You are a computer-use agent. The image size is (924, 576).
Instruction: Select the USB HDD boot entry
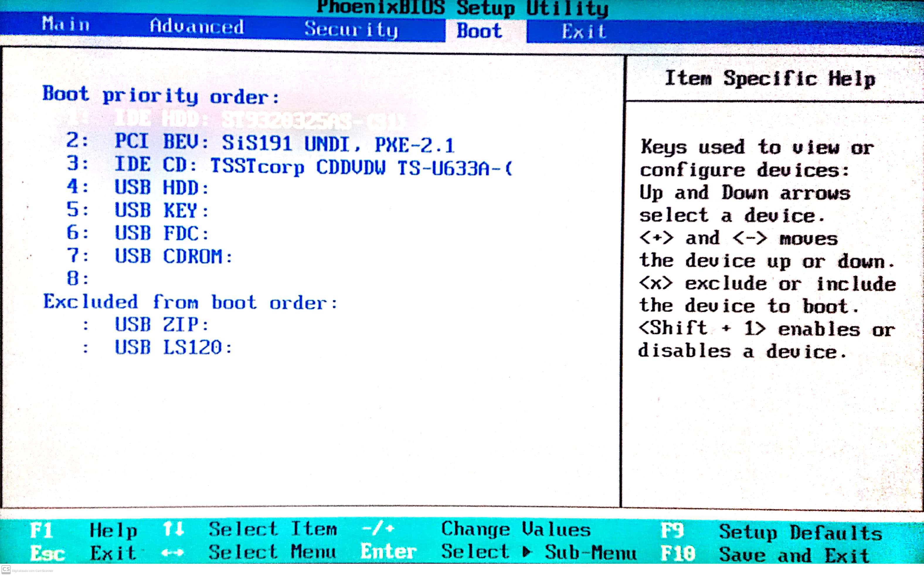pyautogui.click(x=138, y=188)
